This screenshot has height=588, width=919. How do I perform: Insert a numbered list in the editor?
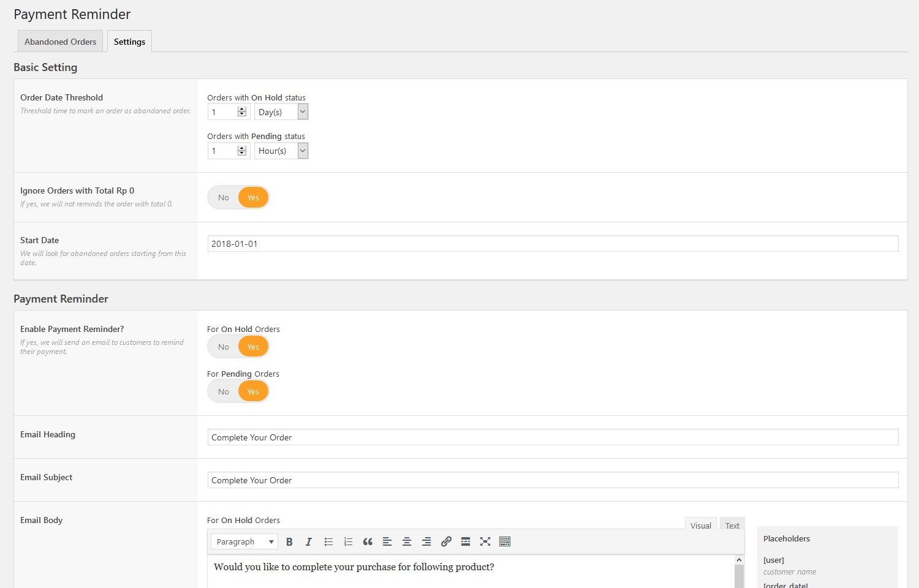click(x=348, y=541)
